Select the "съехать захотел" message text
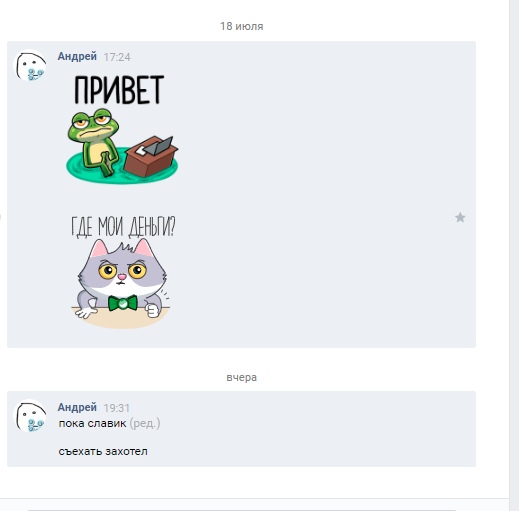519x511 pixels. click(x=103, y=451)
